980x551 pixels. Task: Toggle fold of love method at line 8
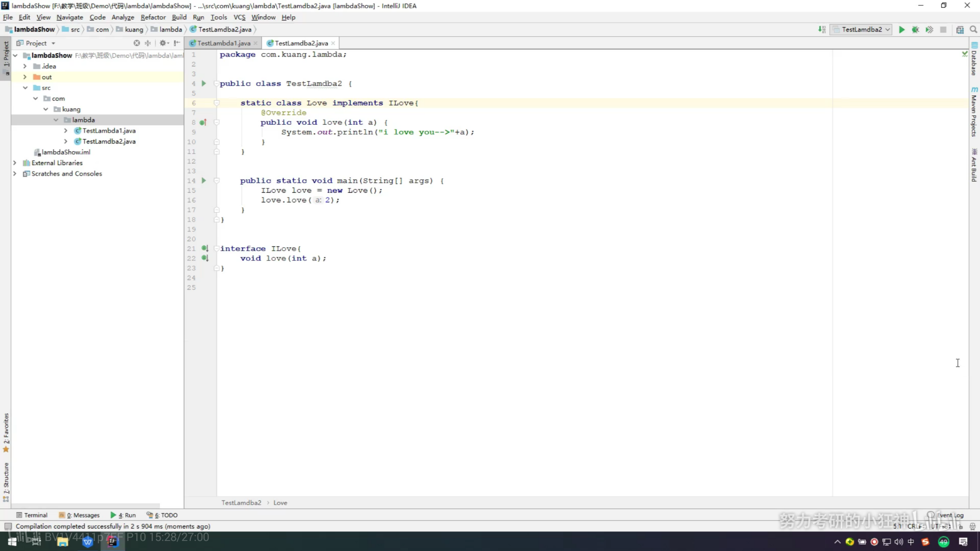click(x=216, y=122)
